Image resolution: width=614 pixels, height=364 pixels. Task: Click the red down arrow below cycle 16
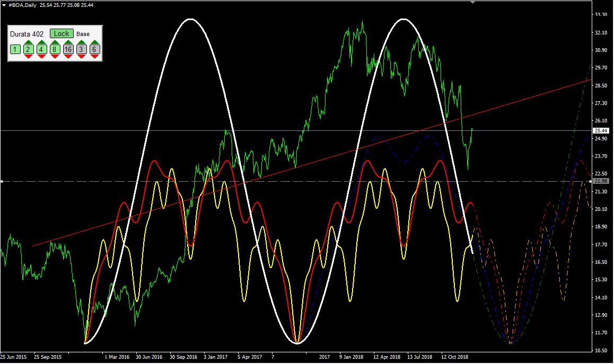(x=68, y=56)
